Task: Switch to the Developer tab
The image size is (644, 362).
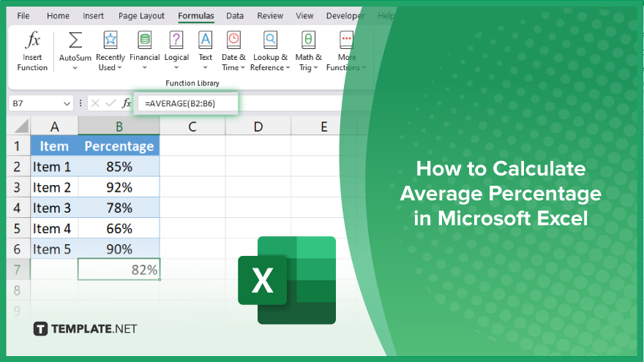Action: (345, 16)
